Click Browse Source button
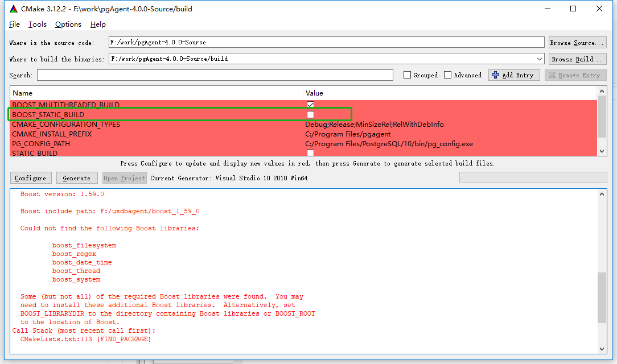This screenshot has width=617, height=364. pos(577,43)
